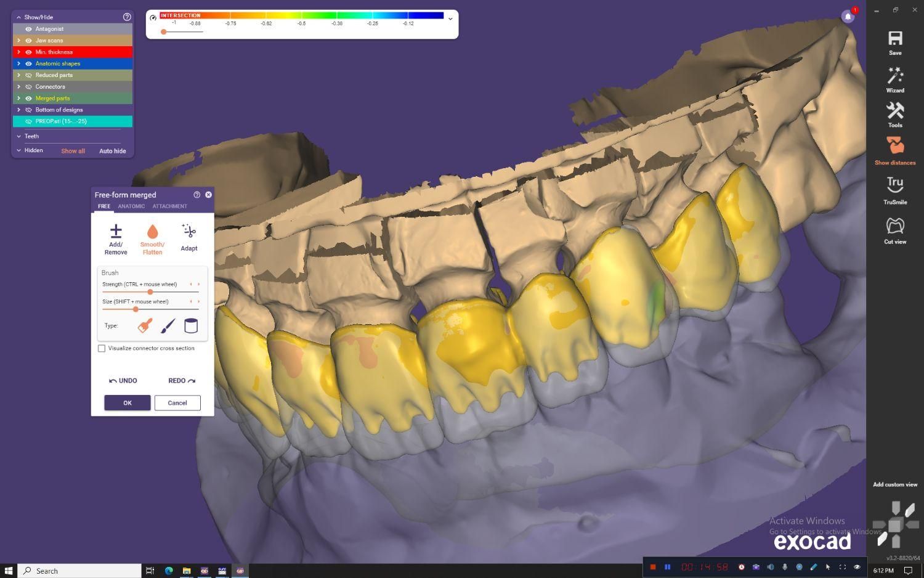Toggle Antagonist visibility eye
Image resolution: width=924 pixels, height=578 pixels.
tap(28, 29)
